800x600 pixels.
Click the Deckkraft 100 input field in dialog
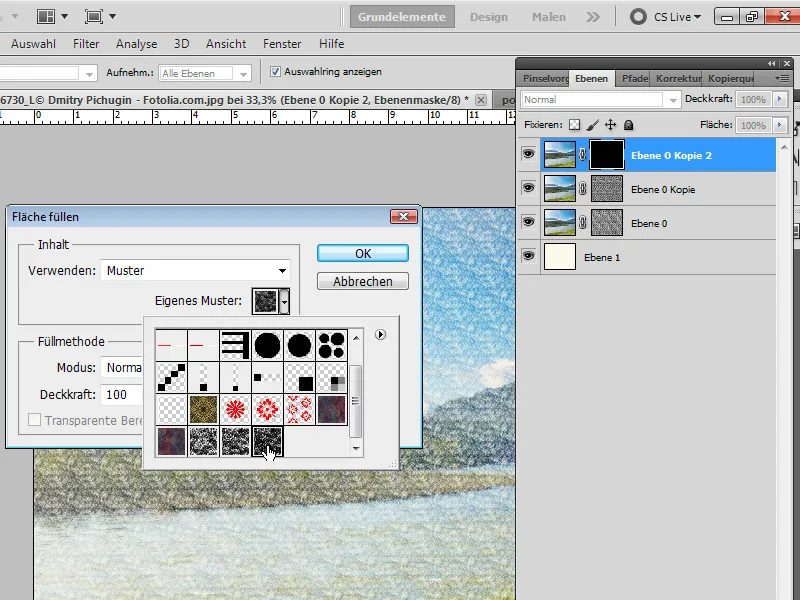point(121,394)
